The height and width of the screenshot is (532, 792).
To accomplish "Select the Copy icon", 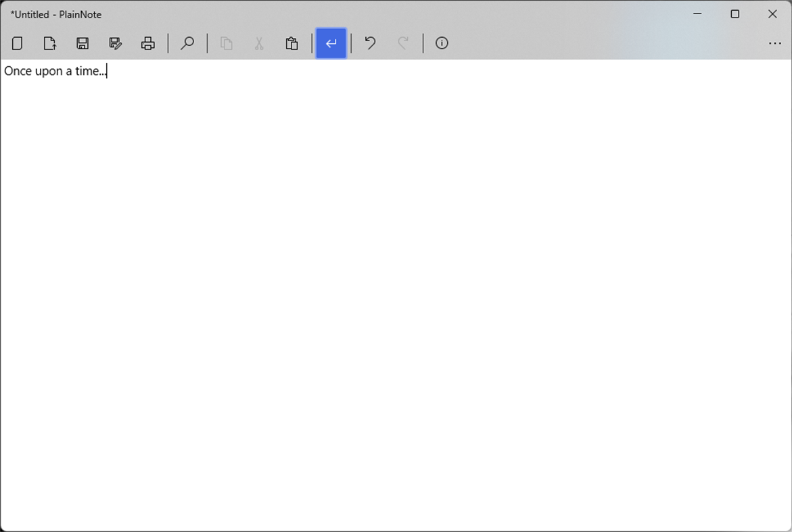I will [x=226, y=43].
